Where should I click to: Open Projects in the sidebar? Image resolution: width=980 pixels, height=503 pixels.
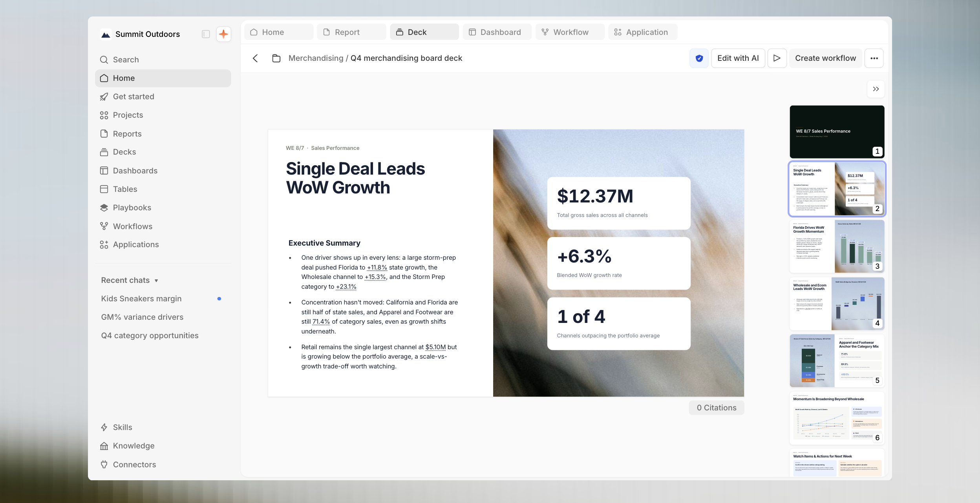(x=163, y=115)
